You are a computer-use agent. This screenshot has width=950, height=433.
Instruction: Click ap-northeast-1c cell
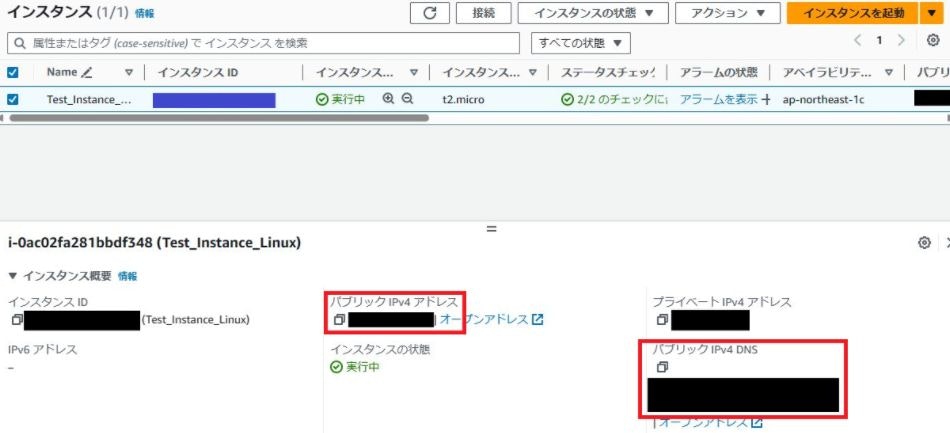823,99
